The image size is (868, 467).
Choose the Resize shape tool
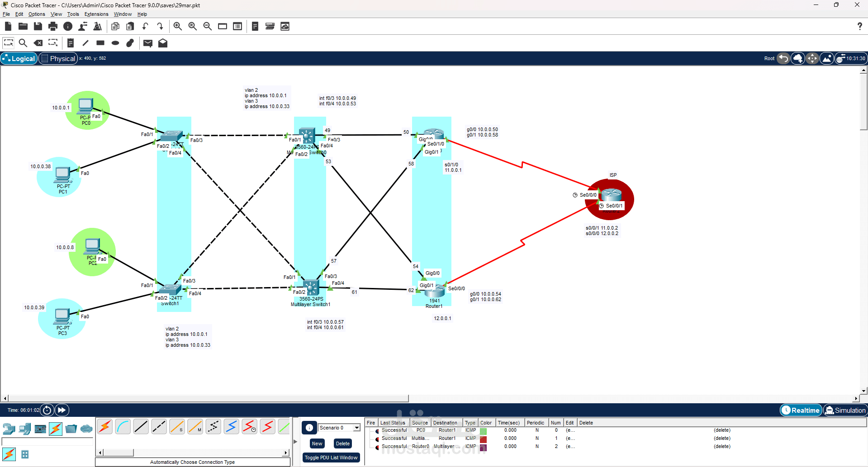pos(53,43)
